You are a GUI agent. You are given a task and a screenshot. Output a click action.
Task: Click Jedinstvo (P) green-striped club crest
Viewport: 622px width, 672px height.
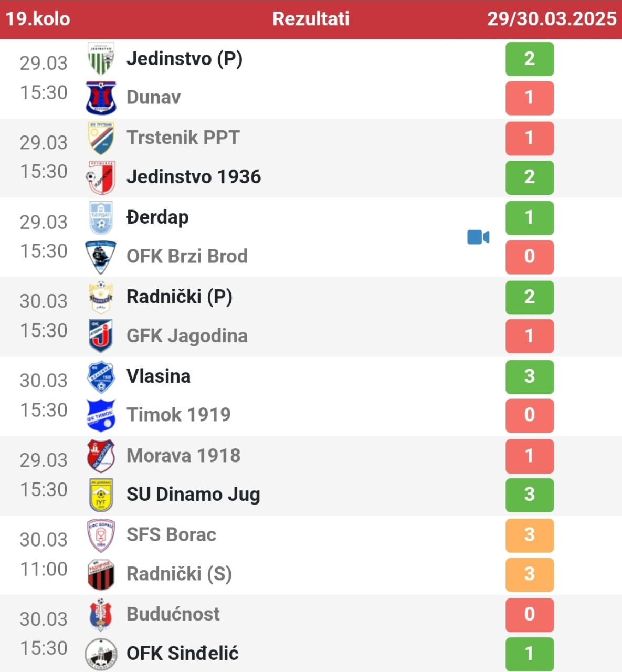point(101,59)
